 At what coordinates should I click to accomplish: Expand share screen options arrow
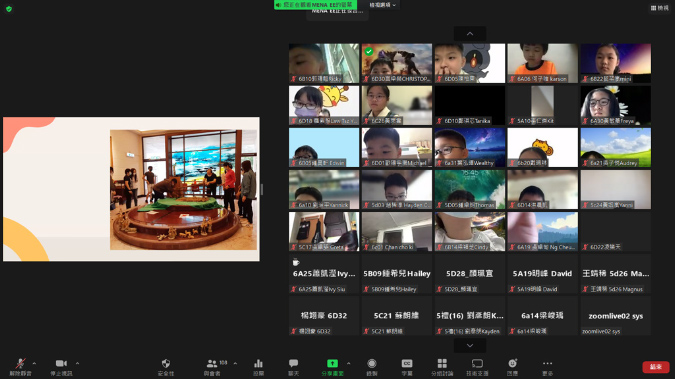tap(348, 363)
